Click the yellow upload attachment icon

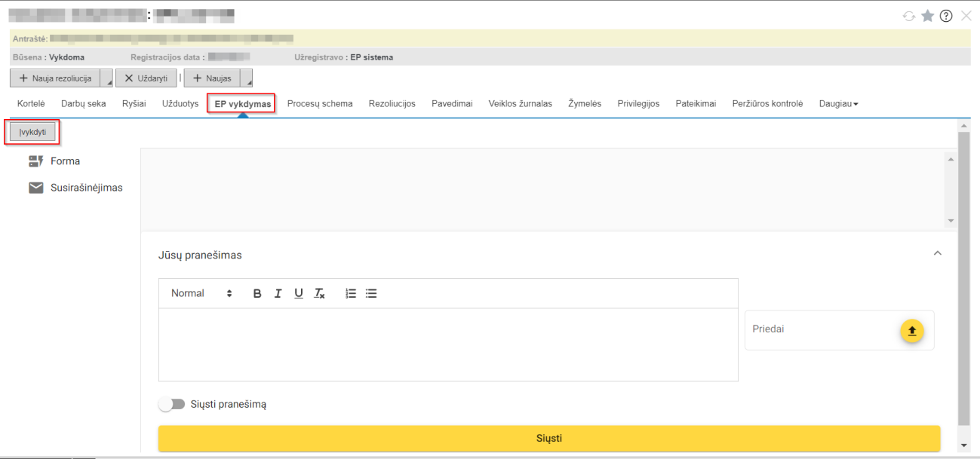click(911, 330)
